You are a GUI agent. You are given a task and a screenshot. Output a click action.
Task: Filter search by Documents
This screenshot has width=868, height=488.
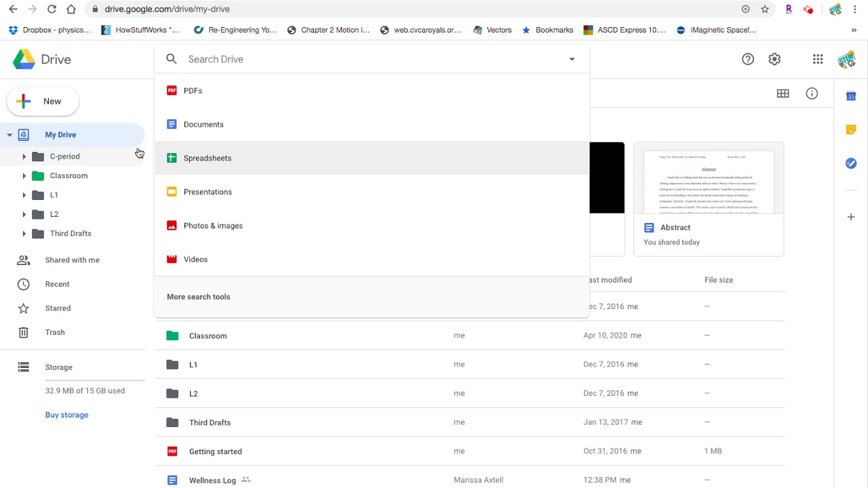[372, 125]
